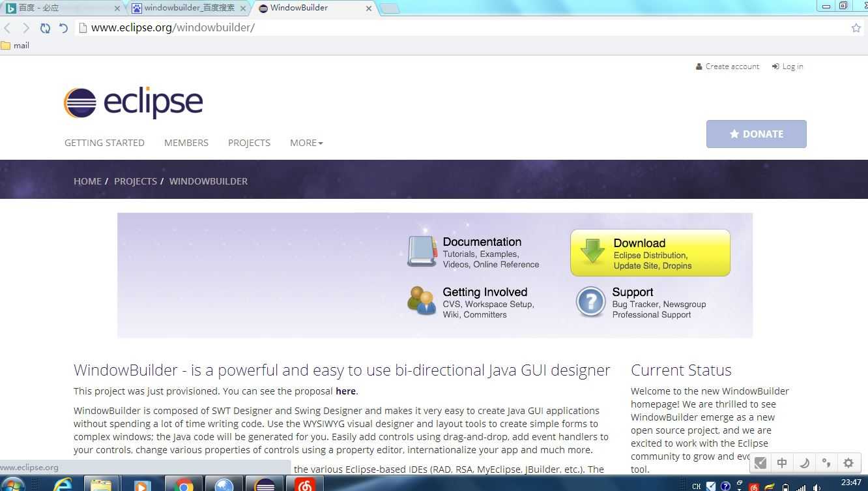Expand the MORE dropdown menu

[306, 143]
